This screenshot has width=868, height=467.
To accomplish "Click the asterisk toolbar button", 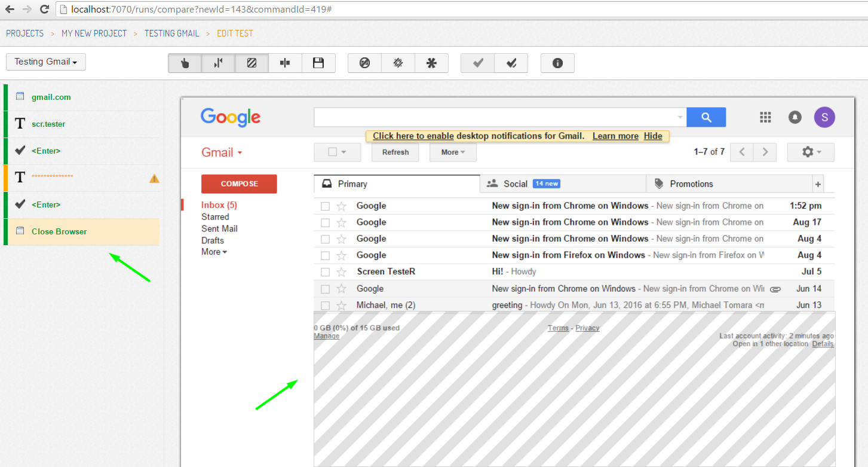I will point(431,63).
